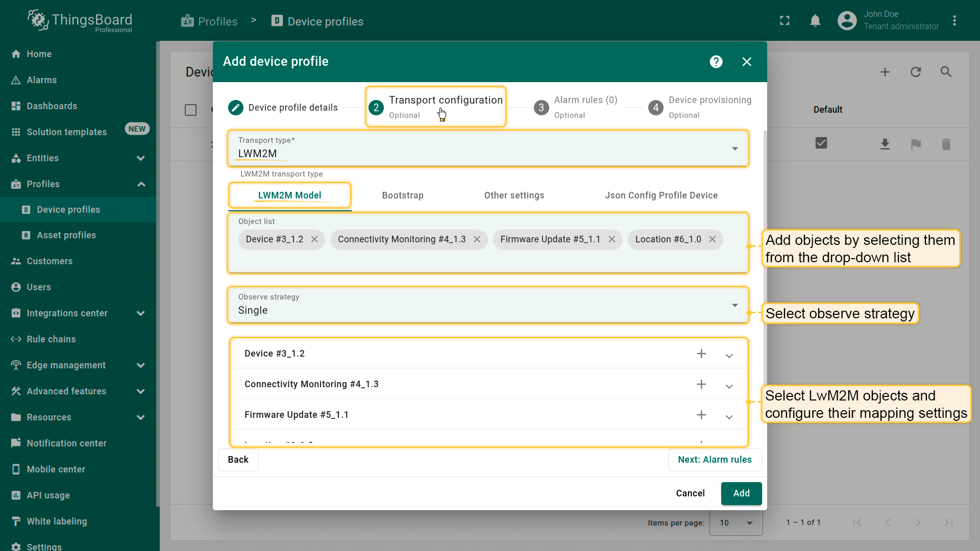Open the three-dot user menu
Screen dimensions: 980x551
pyautogui.click(x=954, y=21)
